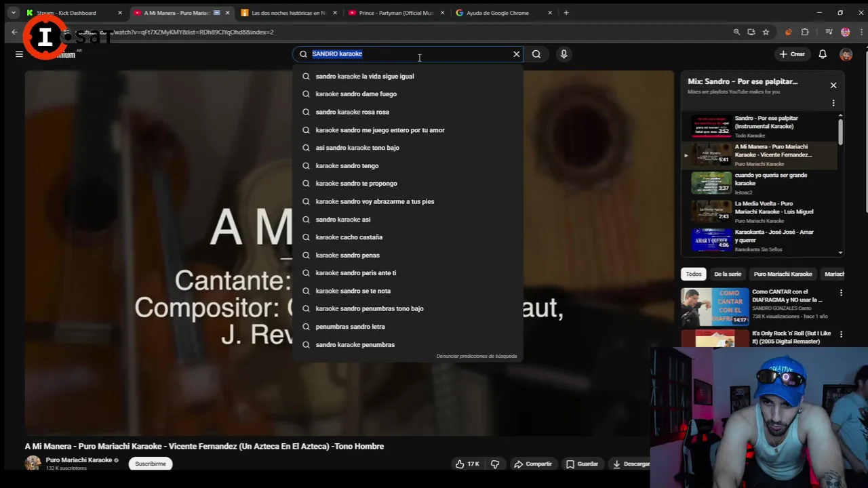Play cuando yo queria ser grande karaoke thumbnail

[711, 183]
